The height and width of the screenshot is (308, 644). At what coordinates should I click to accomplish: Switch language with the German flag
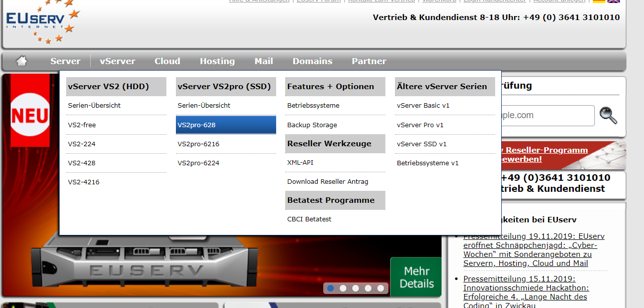pyautogui.click(x=599, y=2)
